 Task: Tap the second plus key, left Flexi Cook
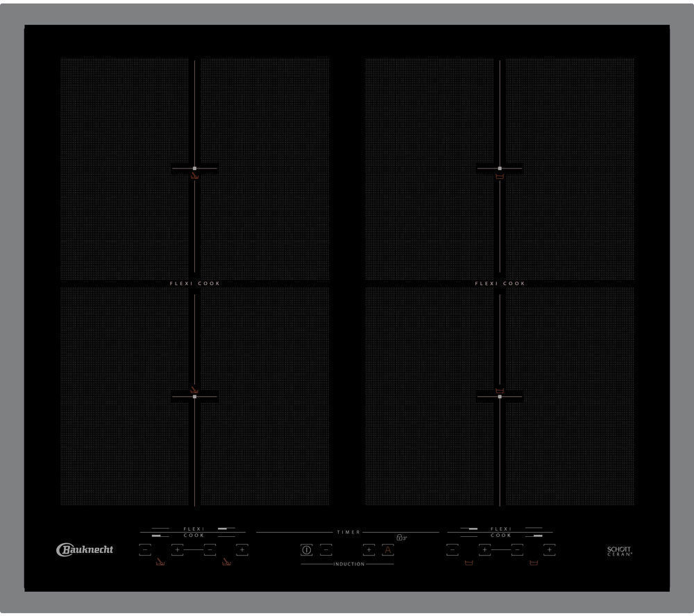click(242, 549)
